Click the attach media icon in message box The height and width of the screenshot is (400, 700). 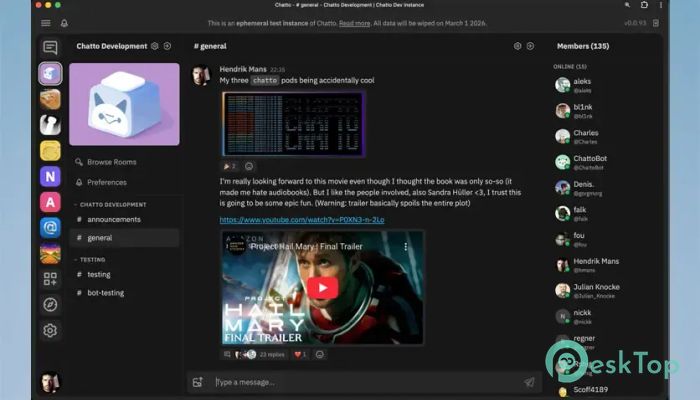198,382
